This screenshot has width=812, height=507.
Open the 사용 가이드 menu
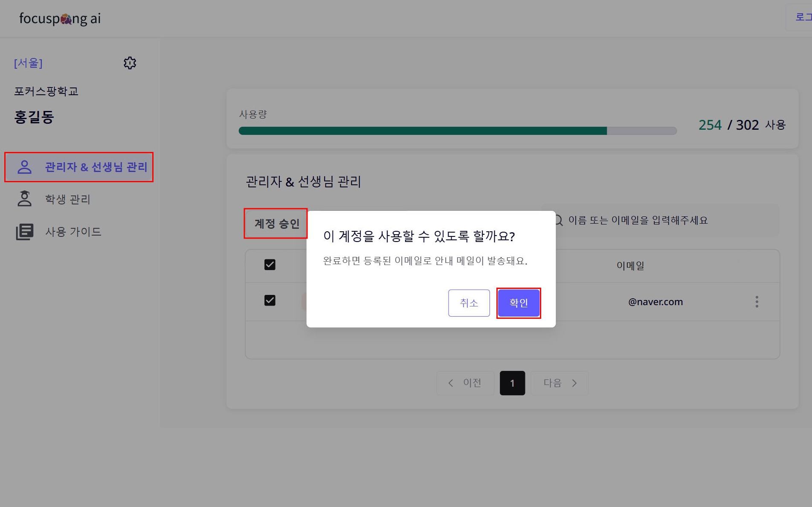pyautogui.click(x=73, y=232)
